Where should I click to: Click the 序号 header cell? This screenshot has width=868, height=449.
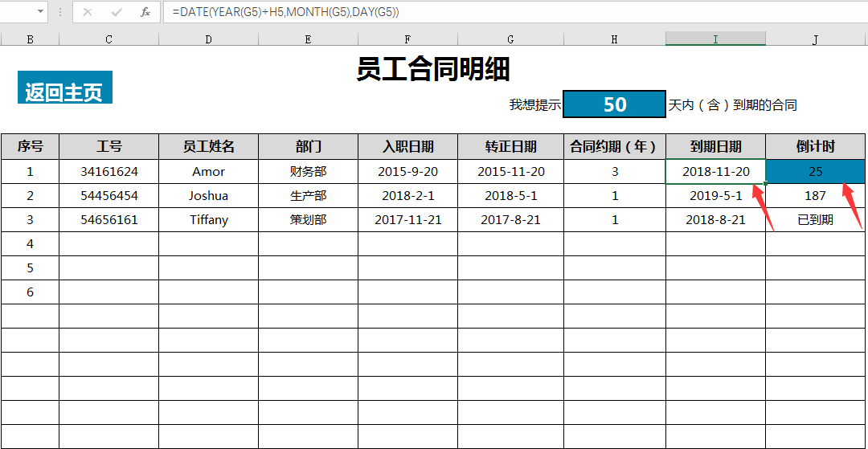tap(30, 146)
